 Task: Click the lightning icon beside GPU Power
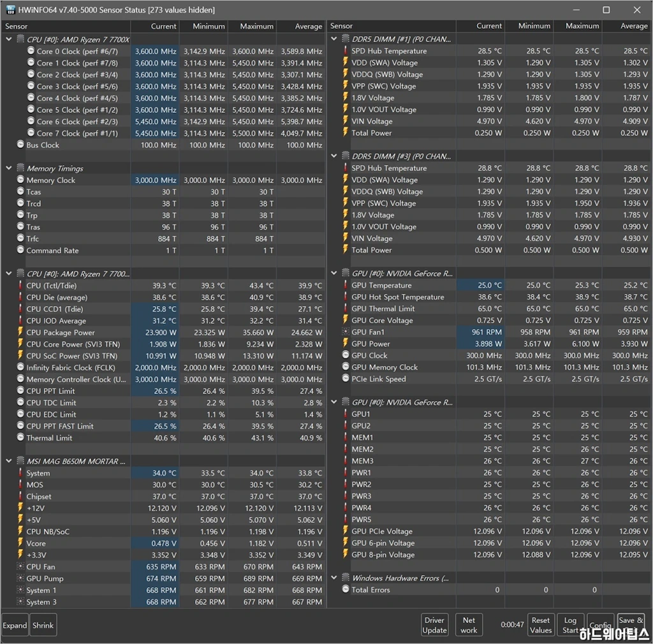pyautogui.click(x=345, y=344)
